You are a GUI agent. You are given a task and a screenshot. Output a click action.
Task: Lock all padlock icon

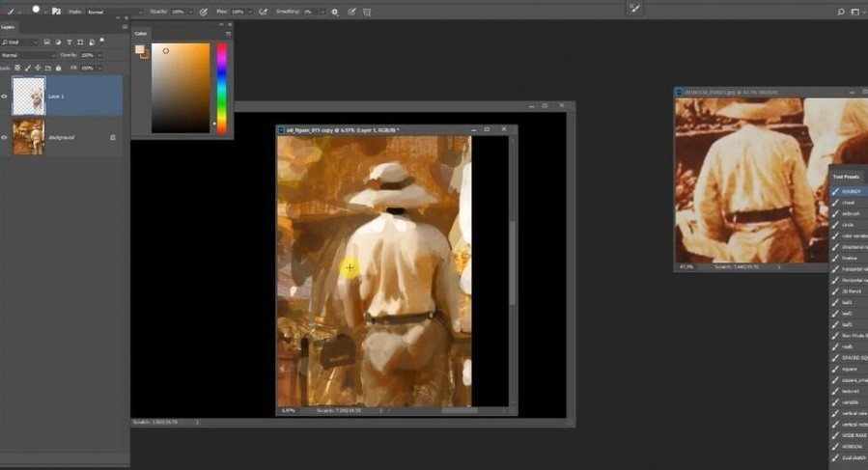pos(58,69)
